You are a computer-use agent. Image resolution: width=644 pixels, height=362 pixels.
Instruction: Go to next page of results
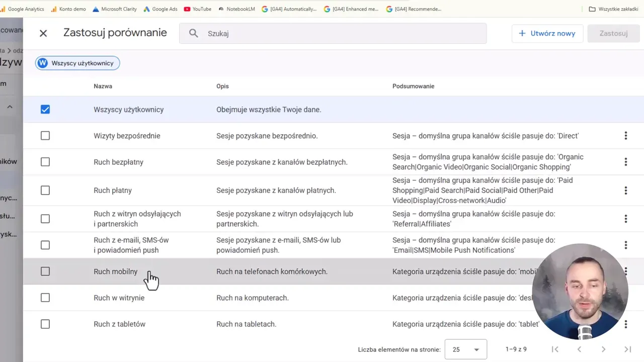603,349
